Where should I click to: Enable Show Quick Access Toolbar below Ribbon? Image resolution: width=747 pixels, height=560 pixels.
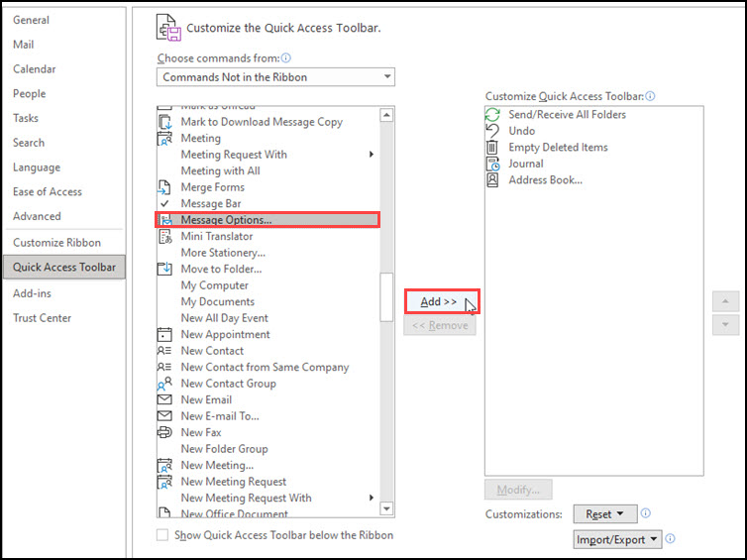[x=162, y=535]
